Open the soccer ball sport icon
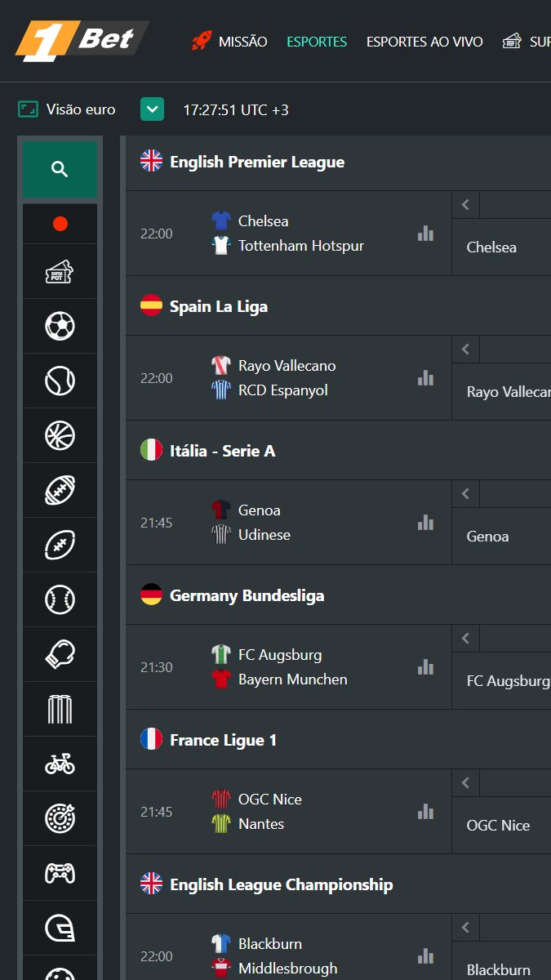This screenshot has width=551, height=980. (60, 327)
